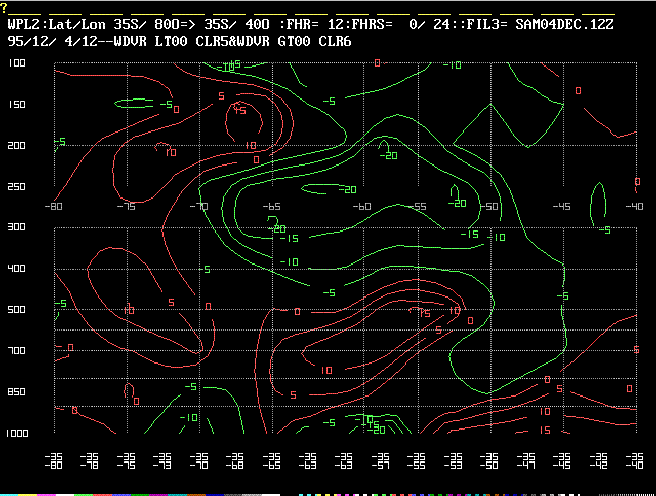Click the -60 longitude label inside the plot
Image resolution: width=656 pixels, height=496 pixels.
click(x=362, y=207)
